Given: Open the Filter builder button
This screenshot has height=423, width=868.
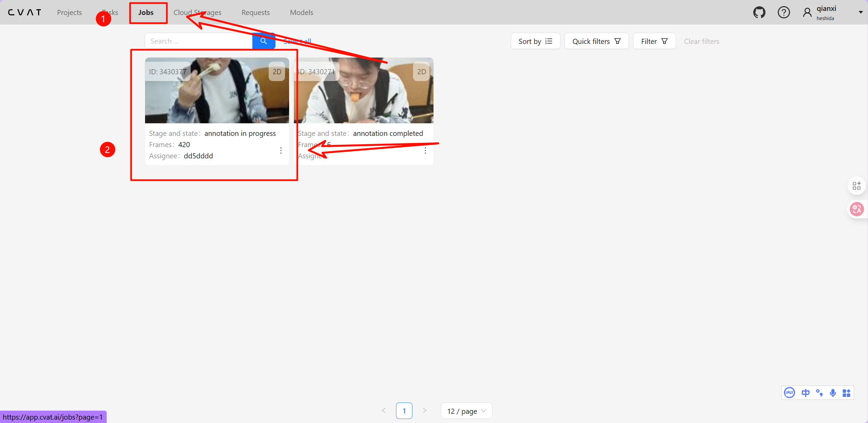Looking at the screenshot, I should pos(654,41).
